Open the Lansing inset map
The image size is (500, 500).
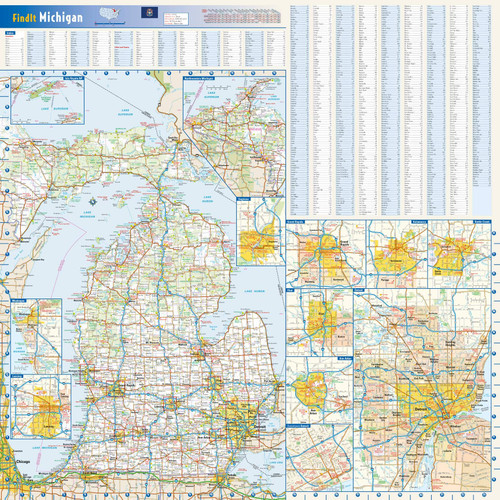(x=41, y=407)
